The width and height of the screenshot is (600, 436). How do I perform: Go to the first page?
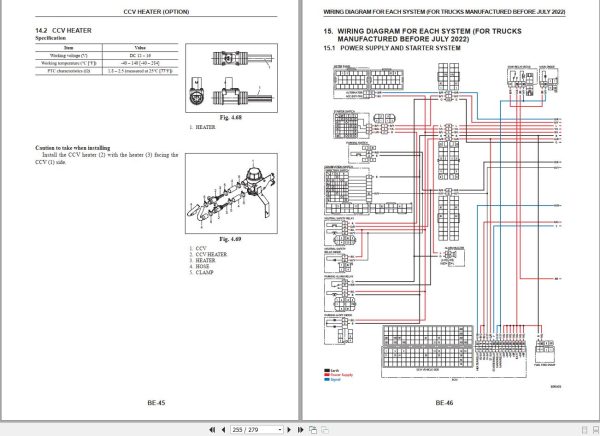point(212,430)
